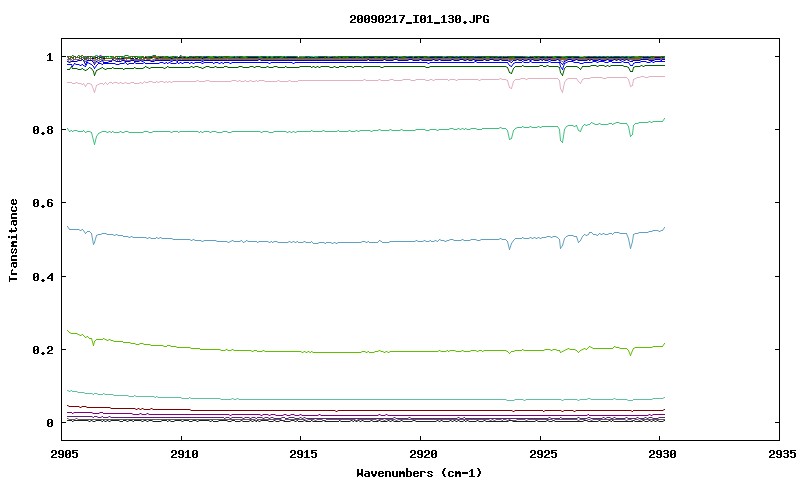Click the y-axis tick label 0.4
The width and height of the screenshot is (800, 480).
click(42, 276)
